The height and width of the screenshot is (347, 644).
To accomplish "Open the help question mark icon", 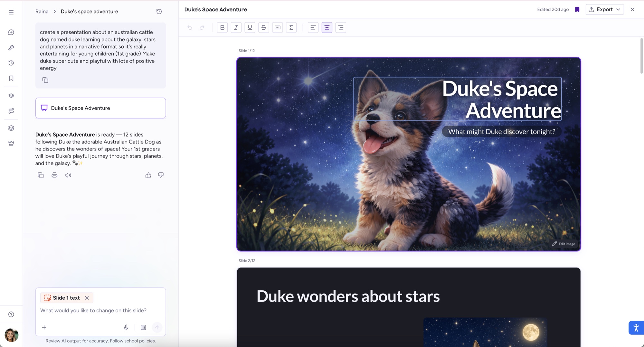I will coord(11,314).
